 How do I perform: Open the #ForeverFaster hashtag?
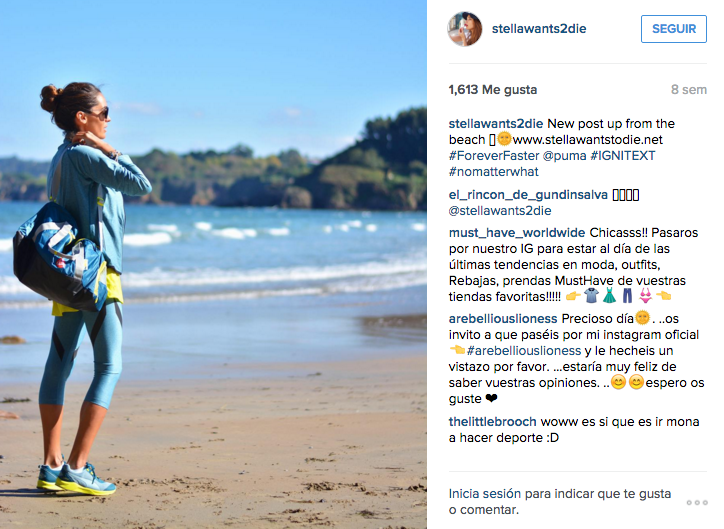tap(494, 156)
